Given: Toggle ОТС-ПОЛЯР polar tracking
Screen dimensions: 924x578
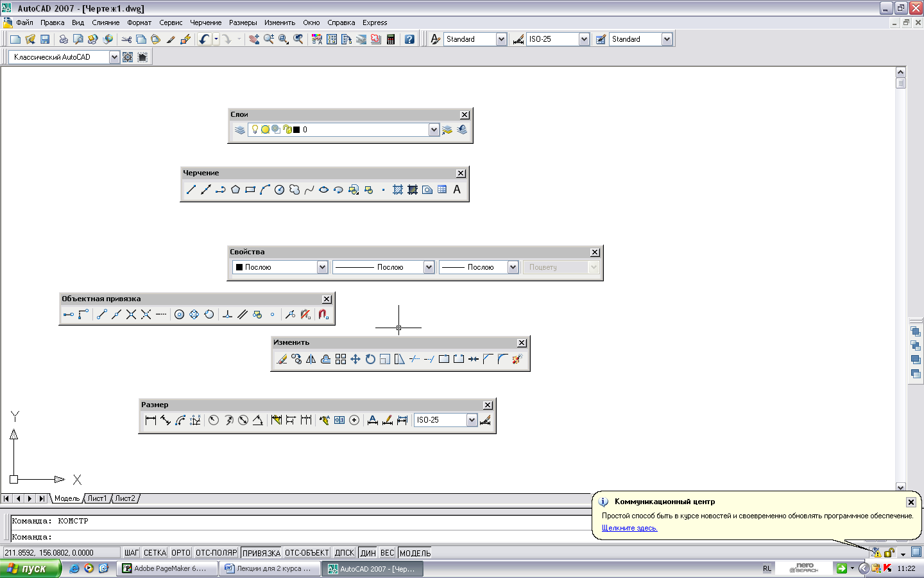Looking at the screenshot, I should (216, 552).
